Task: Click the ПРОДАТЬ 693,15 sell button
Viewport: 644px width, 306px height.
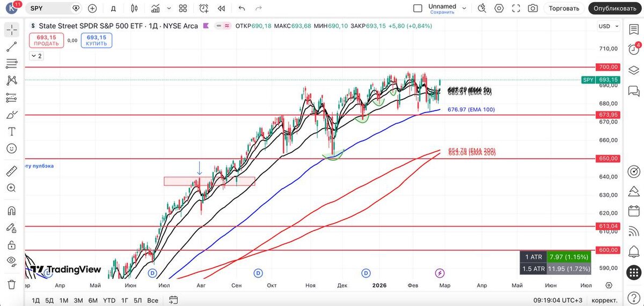Action: tap(47, 40)
